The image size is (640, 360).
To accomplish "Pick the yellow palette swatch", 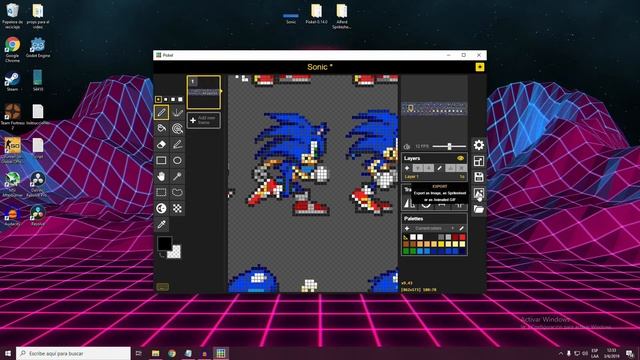I will click(441, 244).
